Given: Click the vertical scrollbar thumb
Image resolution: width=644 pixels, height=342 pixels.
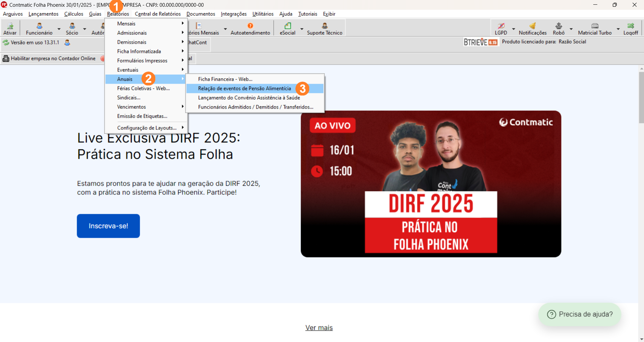Looking at the screenshot, I should (x=641, y=98).
